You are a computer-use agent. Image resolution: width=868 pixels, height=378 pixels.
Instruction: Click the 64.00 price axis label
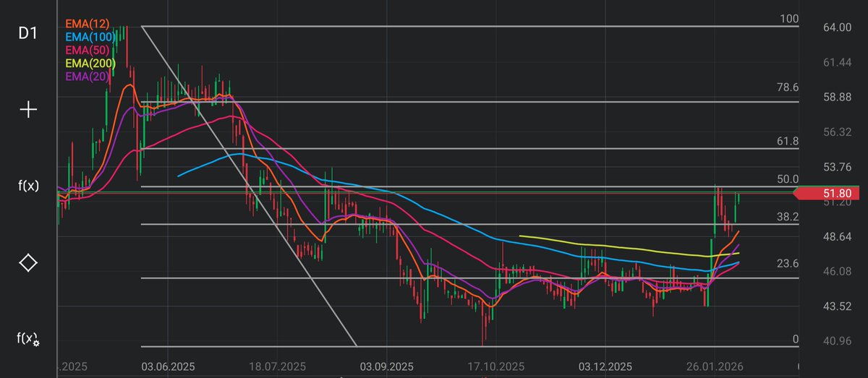[837, 27]
